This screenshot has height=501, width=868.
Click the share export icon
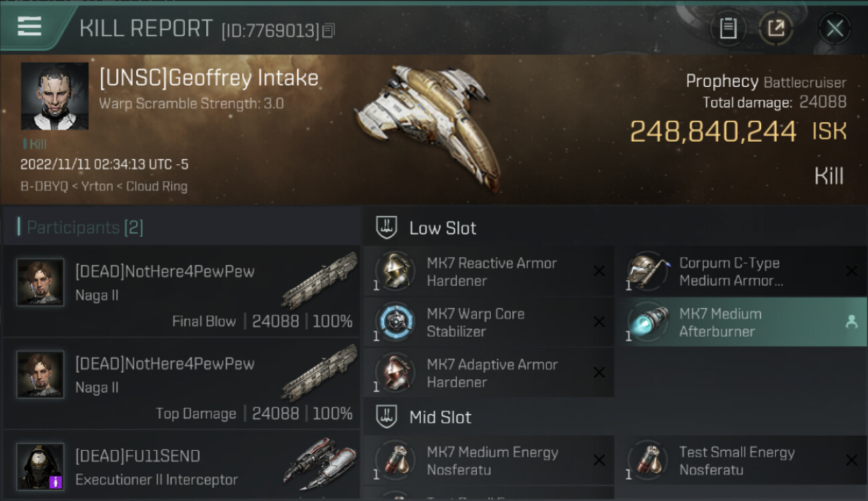click(775, 28)
